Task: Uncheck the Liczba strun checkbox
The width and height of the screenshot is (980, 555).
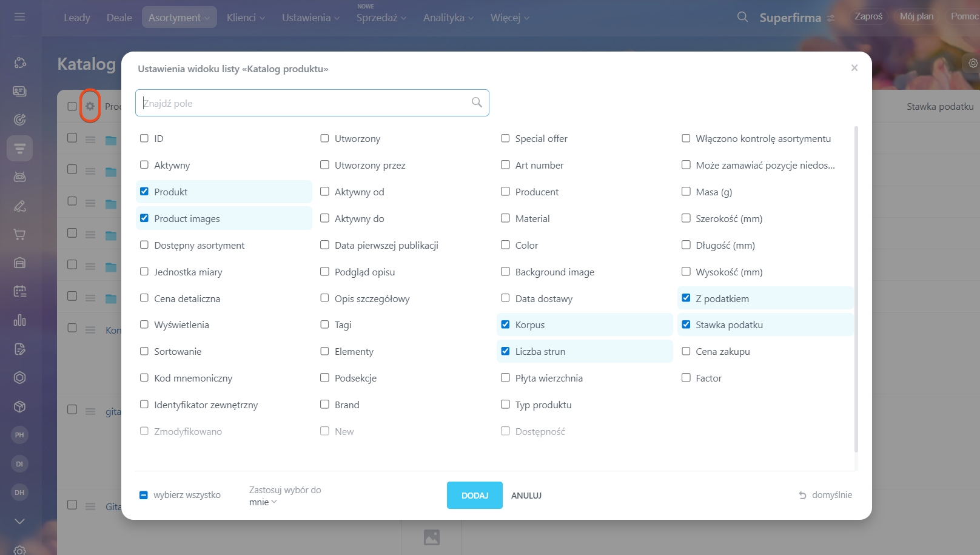Action: (x=505, y=351)
